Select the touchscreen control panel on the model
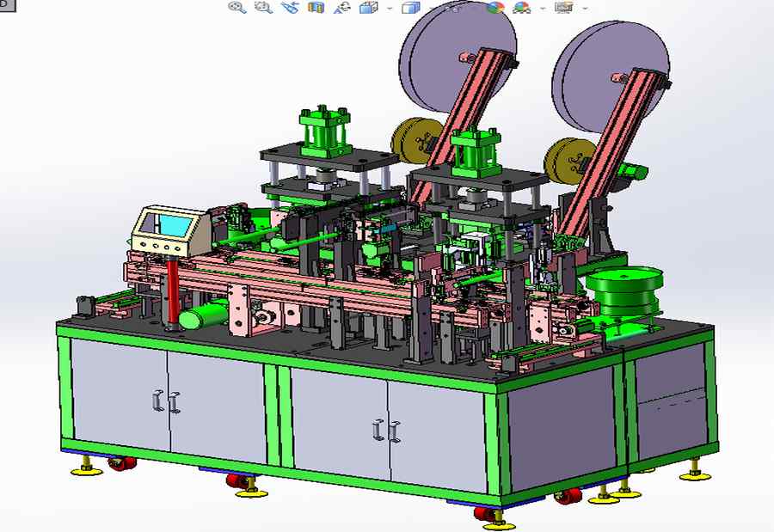The width and height of the screenshot is (774, 532). 166,227
